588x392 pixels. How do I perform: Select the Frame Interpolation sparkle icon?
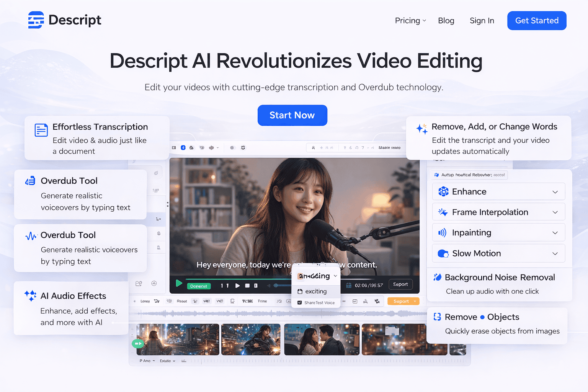tap(443, 212)
